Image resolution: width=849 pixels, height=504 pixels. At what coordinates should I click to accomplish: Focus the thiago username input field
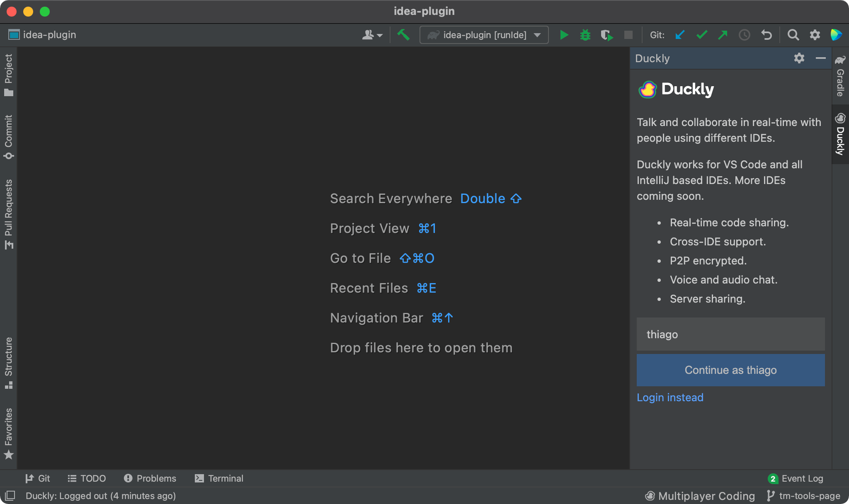[x=730, y=334]
